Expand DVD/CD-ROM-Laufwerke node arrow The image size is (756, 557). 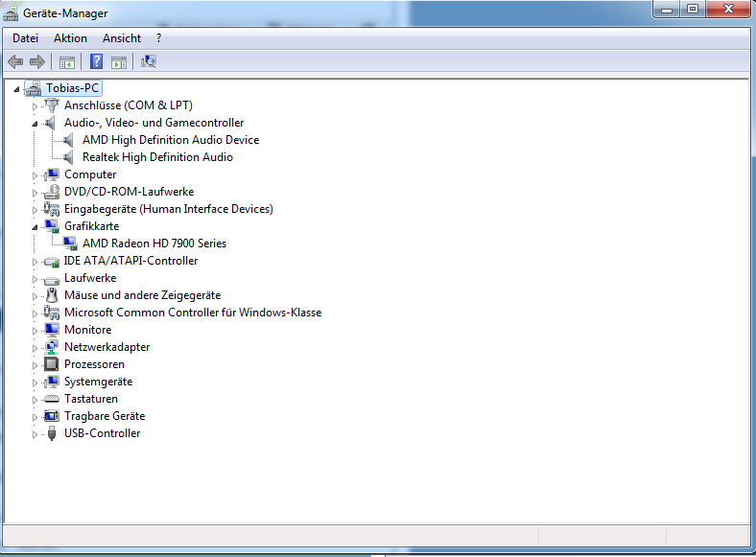point(35,194)
